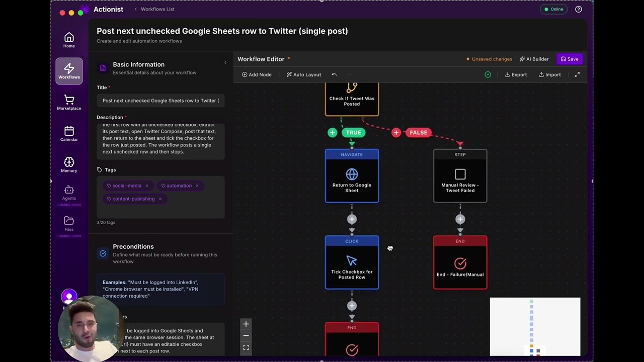Export the workflow

point(516,74)
